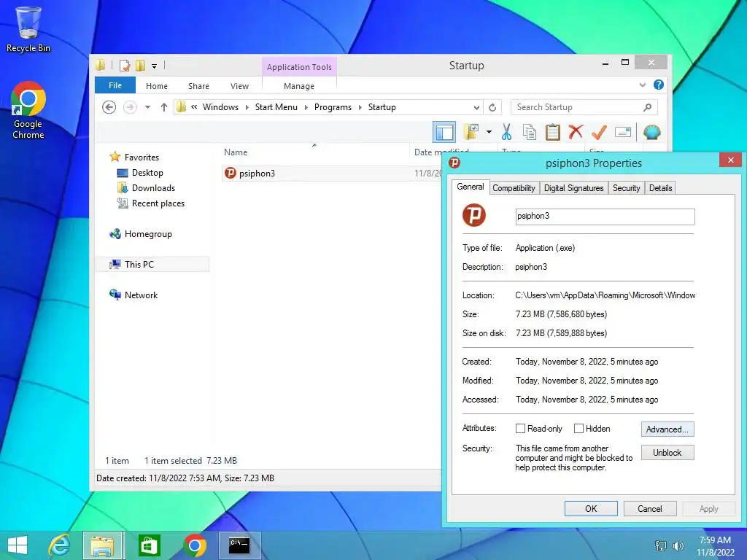Image resolution: width=747 pixels, height=560 pixels.
Task: Sort by Name column header
Action: click(x=236, y=152)
